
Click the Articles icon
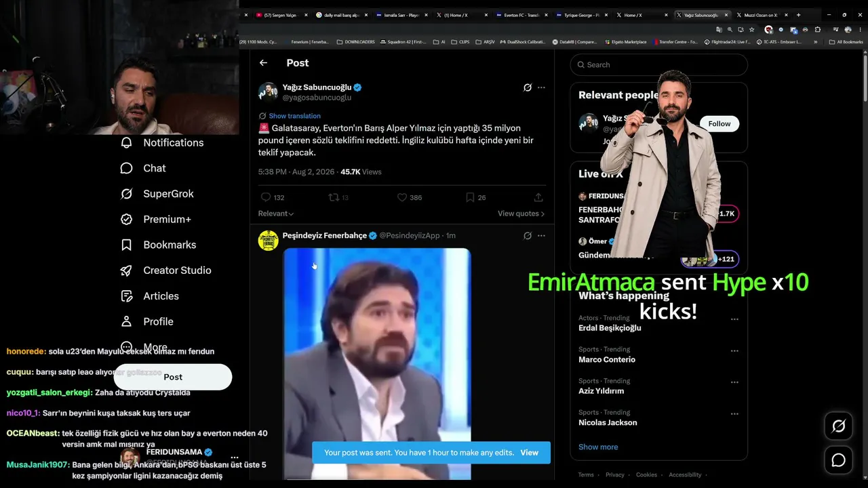click(126, 296)
